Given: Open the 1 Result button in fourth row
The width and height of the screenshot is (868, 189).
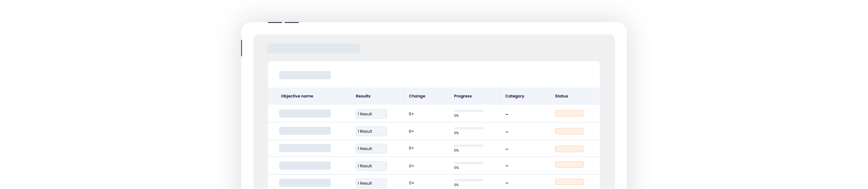Looking at the screenshot, I should 371,166.
